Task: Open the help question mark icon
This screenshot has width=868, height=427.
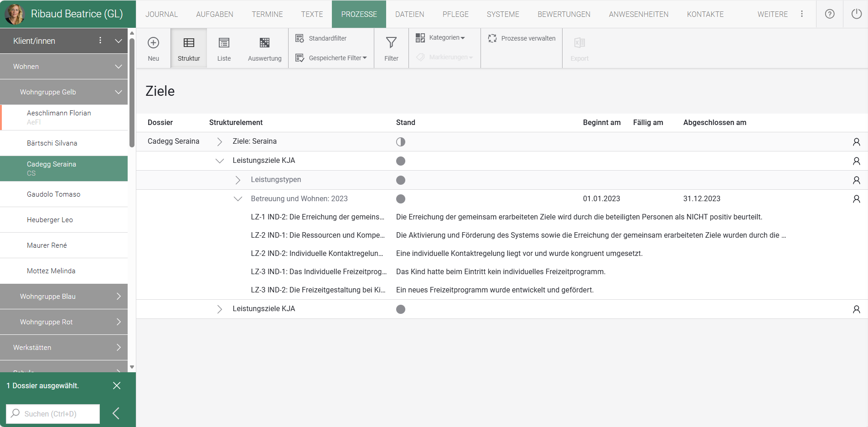Action: (830, 14)
